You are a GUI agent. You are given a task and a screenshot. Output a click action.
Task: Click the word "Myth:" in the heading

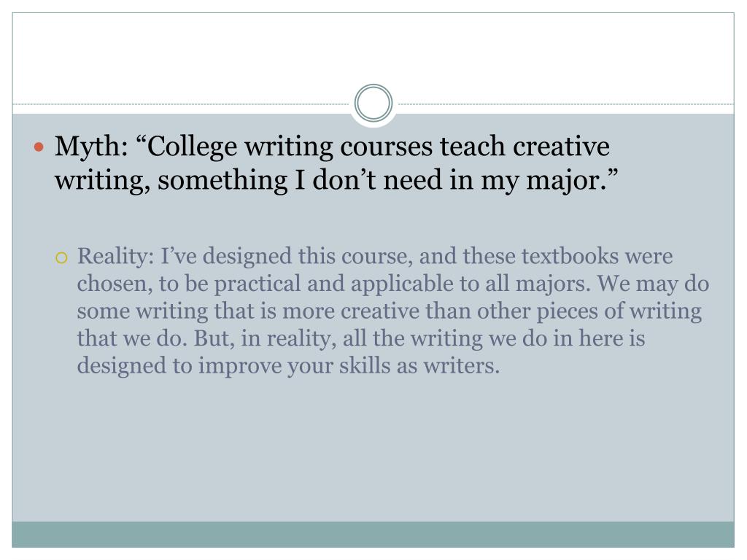[x=91, y=147]
